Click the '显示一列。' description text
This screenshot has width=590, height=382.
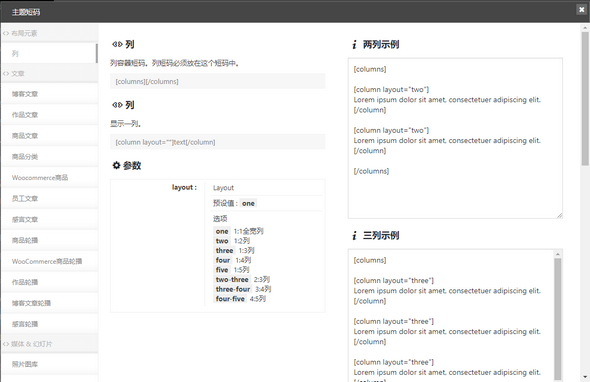[x=126, y=124]
